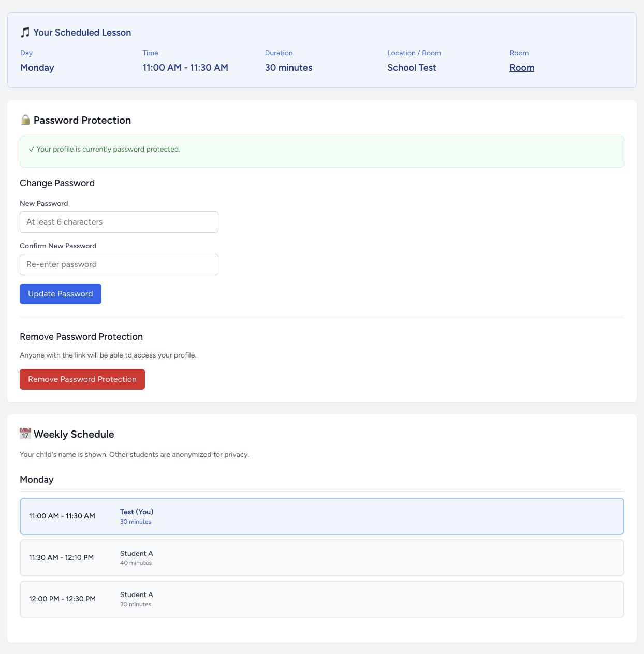
Task: Focus the New Password input field
Action: pyautogui.click(x=119, y=222)
